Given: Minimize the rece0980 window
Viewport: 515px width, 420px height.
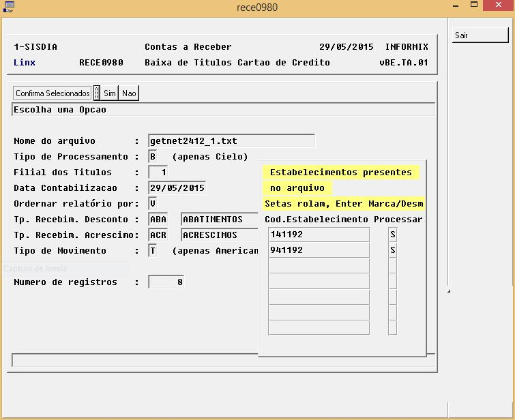Looking at the screenshot, I should (x=456, y=5).
